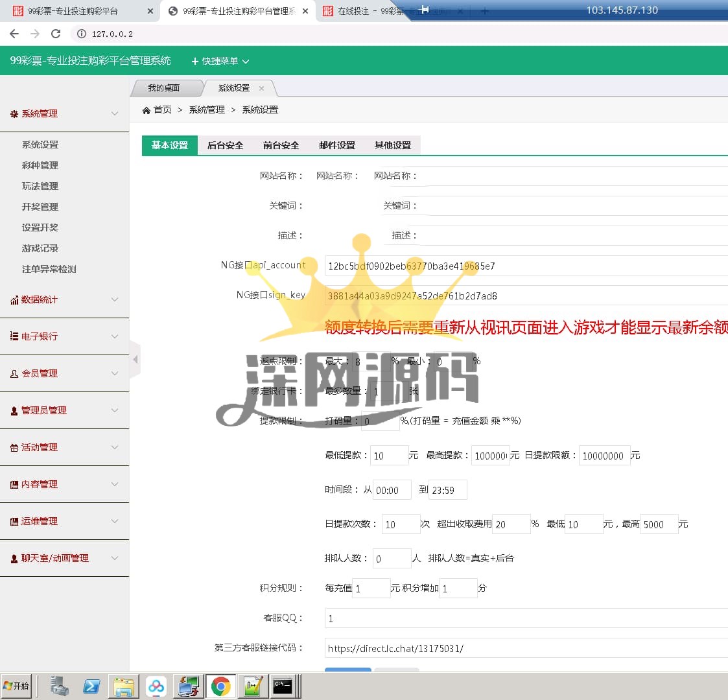Viewport: 728px width, 700px height.
Task: Open the file explorer taskbar icon
Action: [123, 686]
